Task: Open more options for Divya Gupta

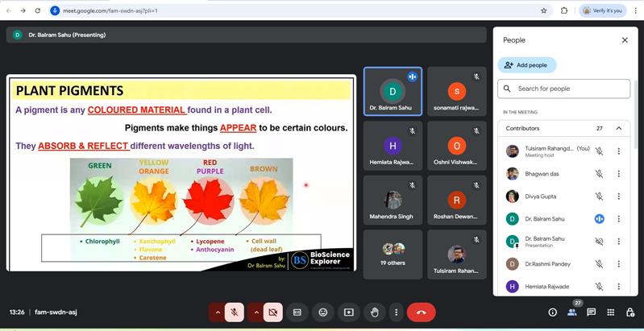Action: point(618,196)
